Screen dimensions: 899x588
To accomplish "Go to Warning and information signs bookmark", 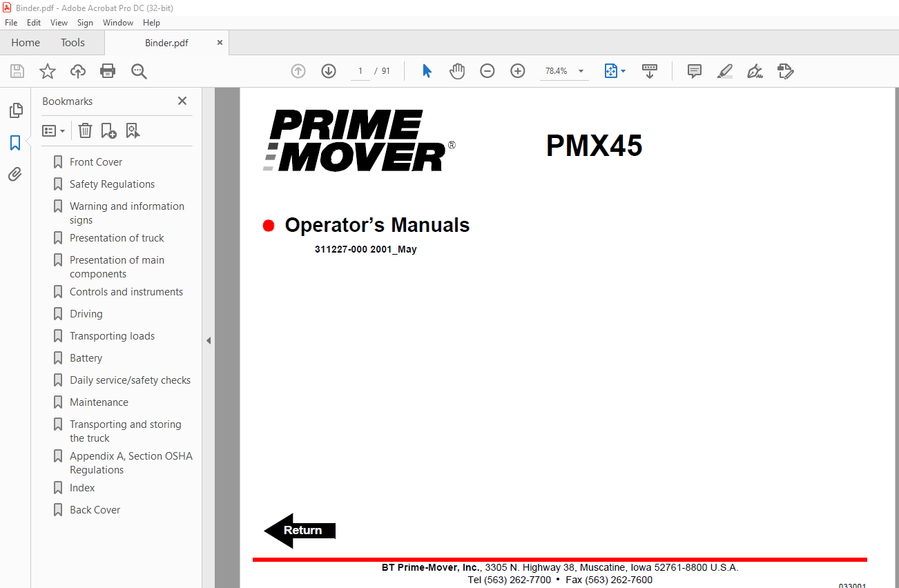I will click(126, 213).
